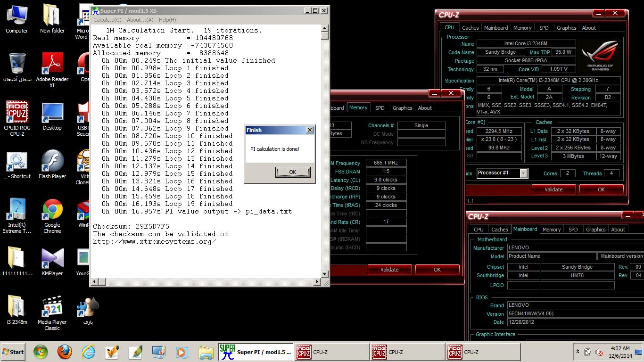Launch Firefox from the taskbar
Screen dimensions: 644x362
[x=65, y=352]
